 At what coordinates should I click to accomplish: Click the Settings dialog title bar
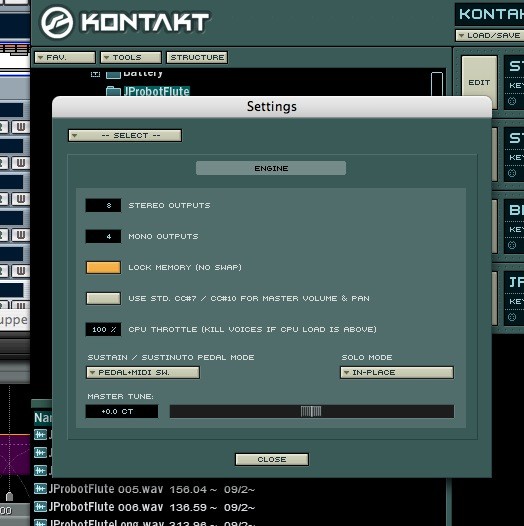coord(272,107)
